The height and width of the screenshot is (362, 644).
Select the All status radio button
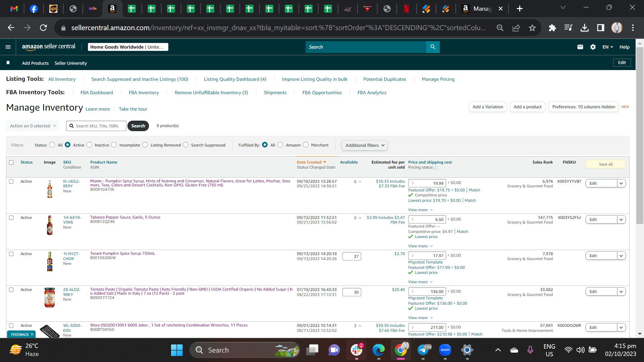click(52, 145)
